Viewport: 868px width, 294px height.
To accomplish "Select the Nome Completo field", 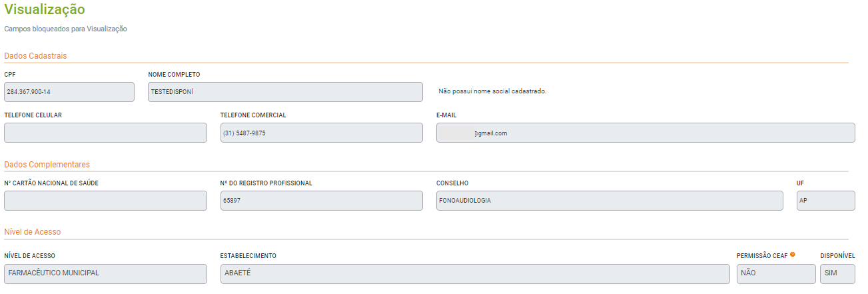I will [x=285, y=92].
